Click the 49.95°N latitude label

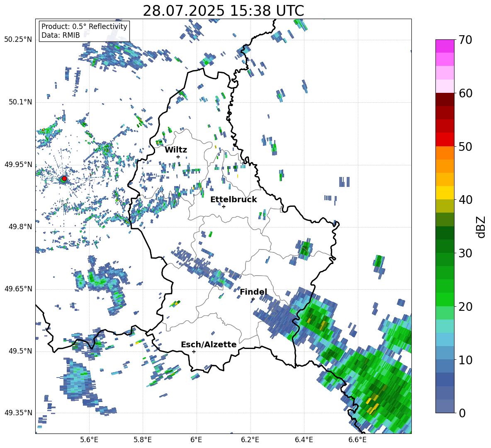[x=18, y=165]
